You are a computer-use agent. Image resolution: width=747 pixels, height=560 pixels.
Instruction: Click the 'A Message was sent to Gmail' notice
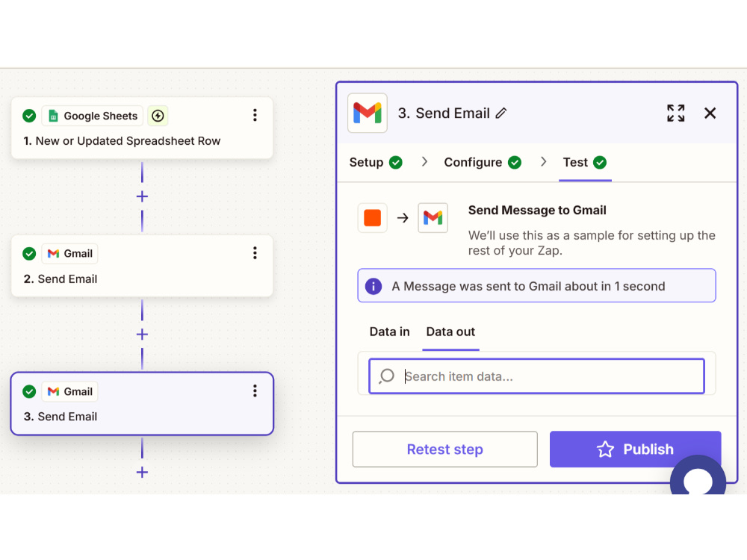coord(536,286)
